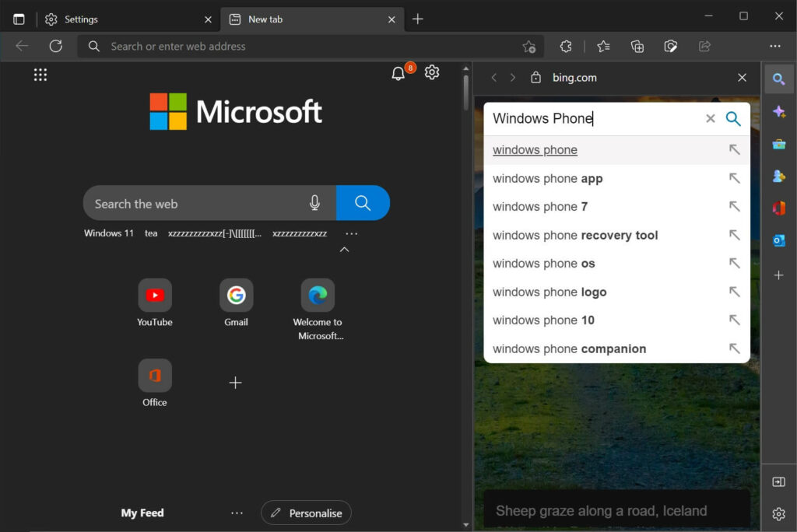Open Office from the sidebar

pyautogui.click(x=779, y=208)
